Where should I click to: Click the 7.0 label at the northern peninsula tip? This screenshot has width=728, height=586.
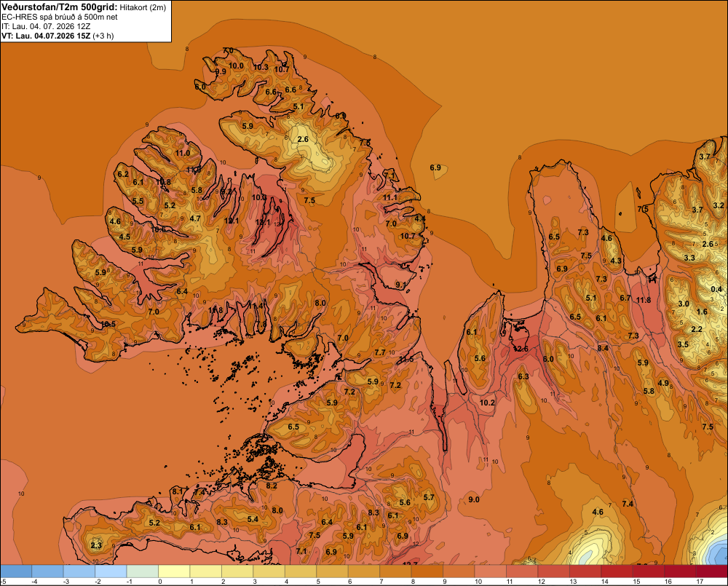228,51
